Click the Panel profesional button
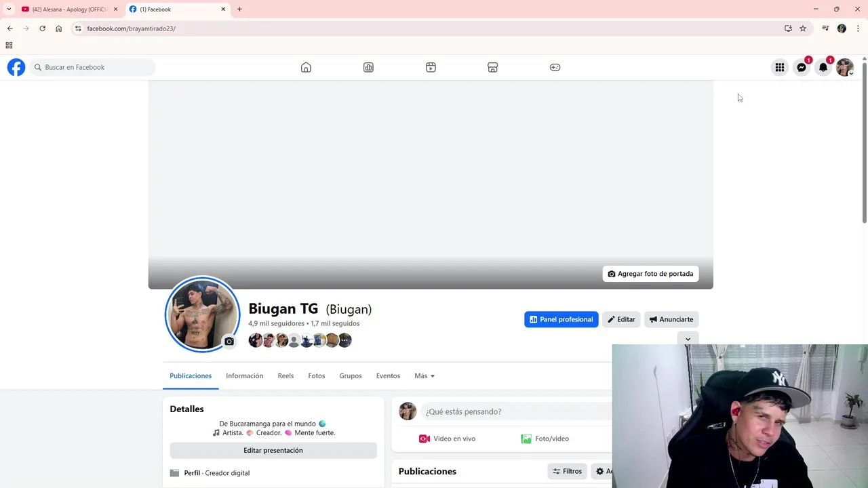868x488 pixels. click(561, 319)
